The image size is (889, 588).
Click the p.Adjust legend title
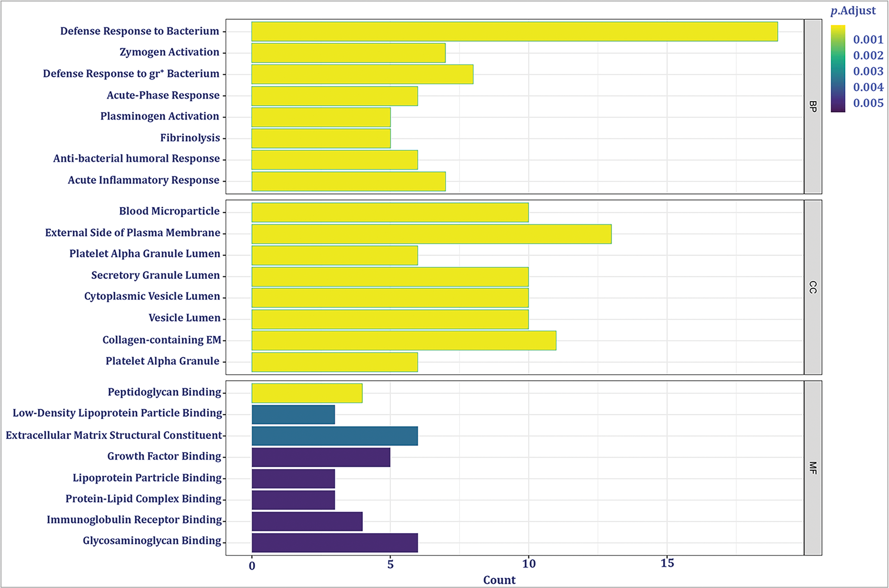point(853,11)
